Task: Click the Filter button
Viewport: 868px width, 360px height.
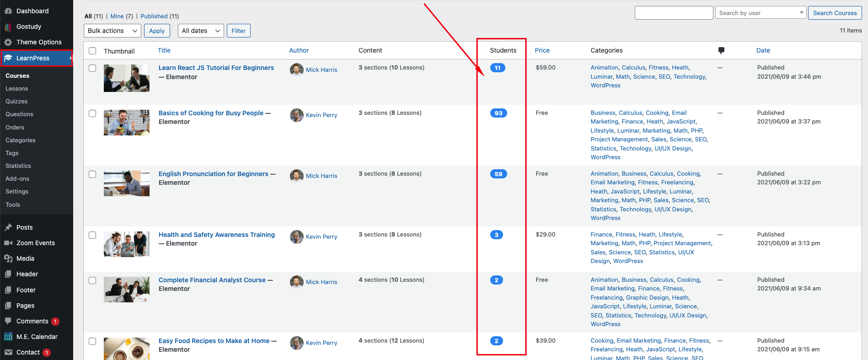Action: click(x=239, y=31)
